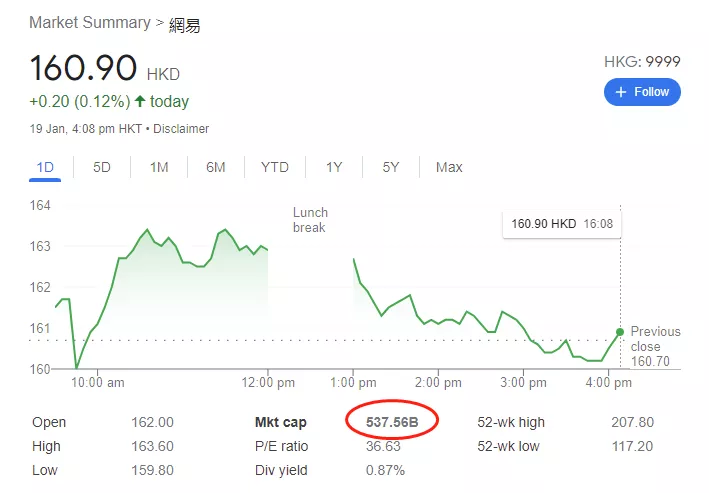The image size is (709, 493).
Task: Open the Disclaimer link
Action: coord(181,129)
